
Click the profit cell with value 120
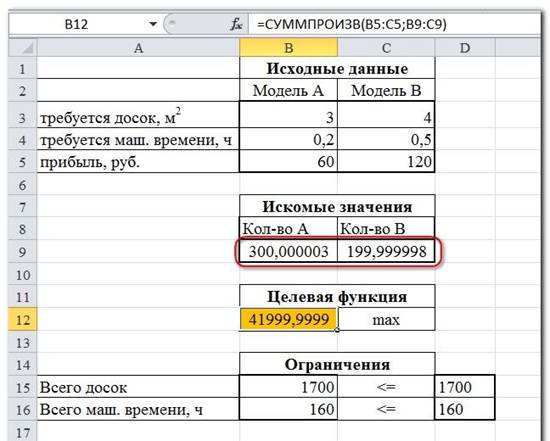386,162
